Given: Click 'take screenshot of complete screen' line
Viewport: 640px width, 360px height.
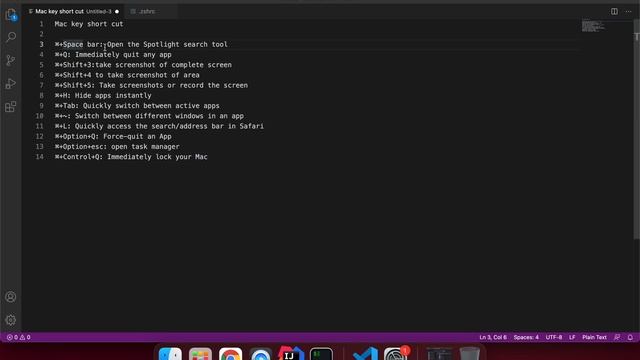Looking at the screenshot, I should 143,65.
